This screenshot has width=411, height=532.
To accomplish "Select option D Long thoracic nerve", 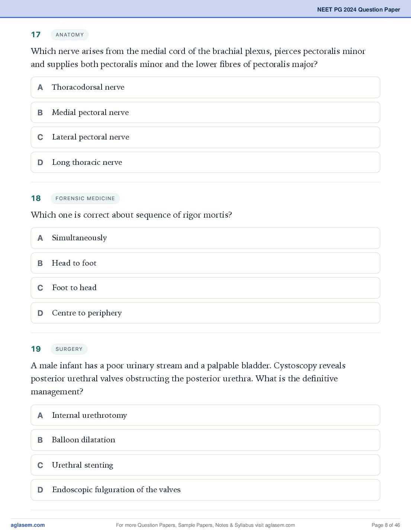I will tap(205, 162).
